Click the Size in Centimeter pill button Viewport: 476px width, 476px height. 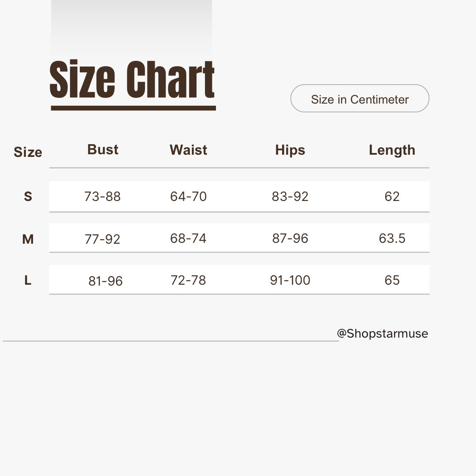pyautogui.click(x=360, y=99)
